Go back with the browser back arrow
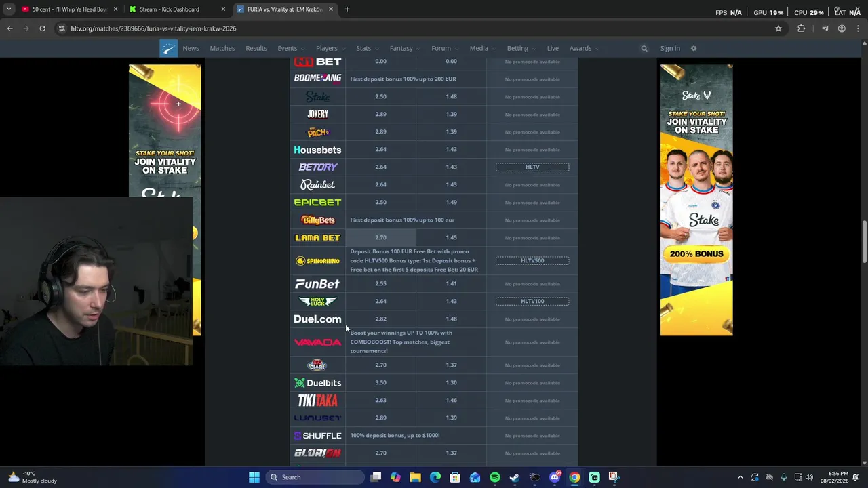Viewport: 868px width, 488px height. (9, 28)
